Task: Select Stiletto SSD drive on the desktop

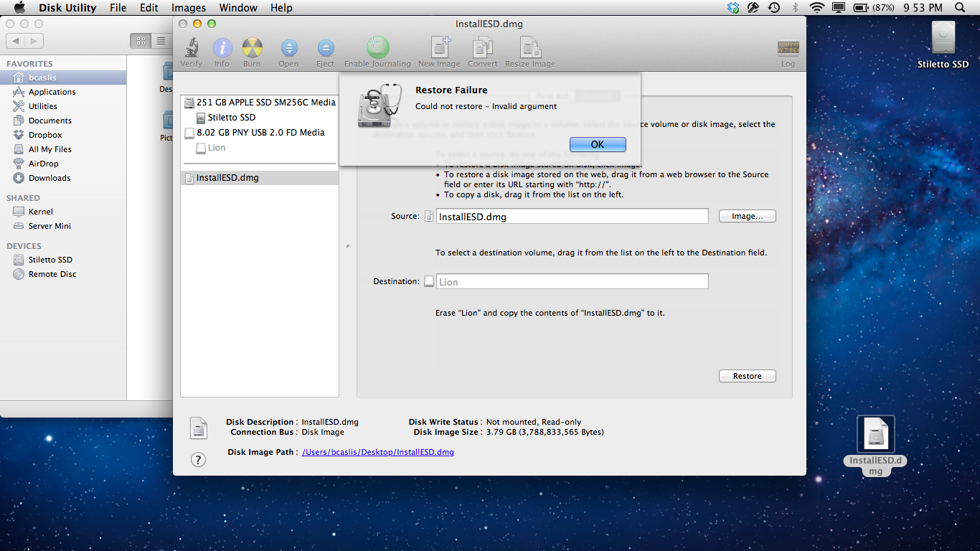Action: [943, 44]
